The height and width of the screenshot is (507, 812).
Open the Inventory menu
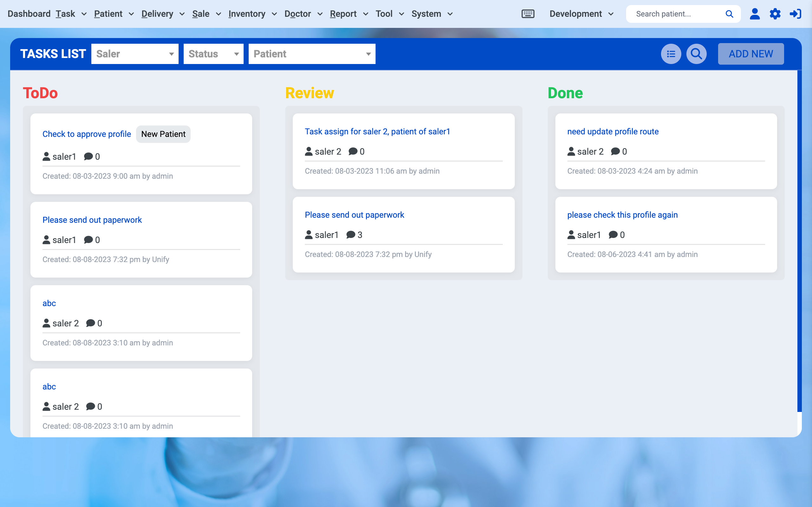click(x=247, y=14)
